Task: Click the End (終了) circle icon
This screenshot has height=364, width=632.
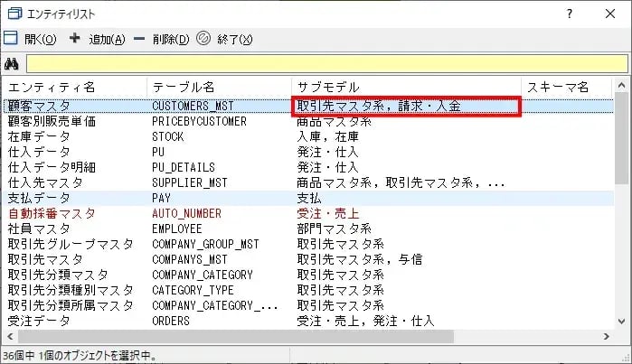Action: pos(203,39)
